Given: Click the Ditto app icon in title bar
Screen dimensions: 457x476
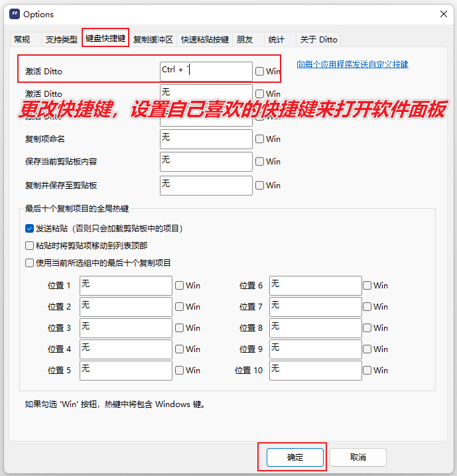Looking at the screenshot, I should click(15, 15).
